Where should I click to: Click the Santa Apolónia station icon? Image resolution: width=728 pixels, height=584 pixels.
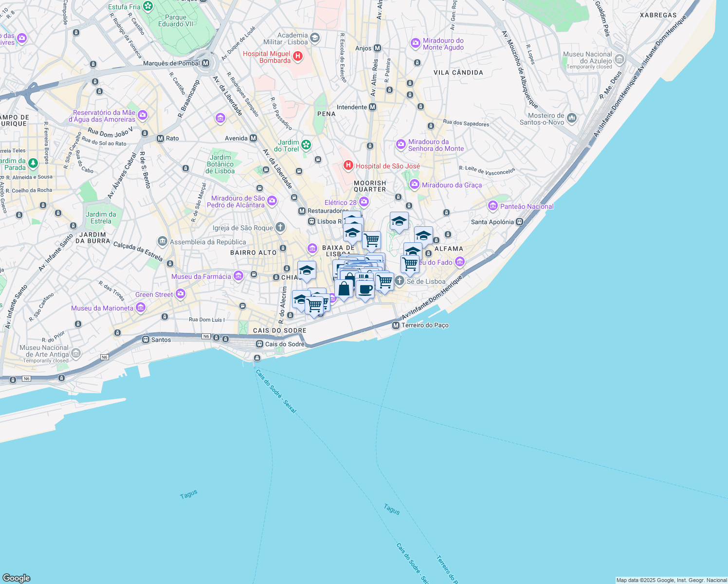(x=520, y=222)
